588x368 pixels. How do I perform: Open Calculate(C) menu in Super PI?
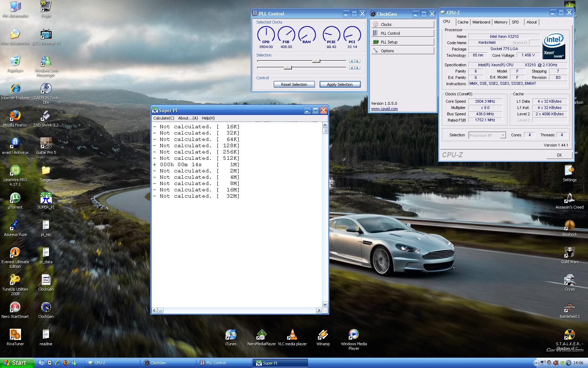pos(163,118)
